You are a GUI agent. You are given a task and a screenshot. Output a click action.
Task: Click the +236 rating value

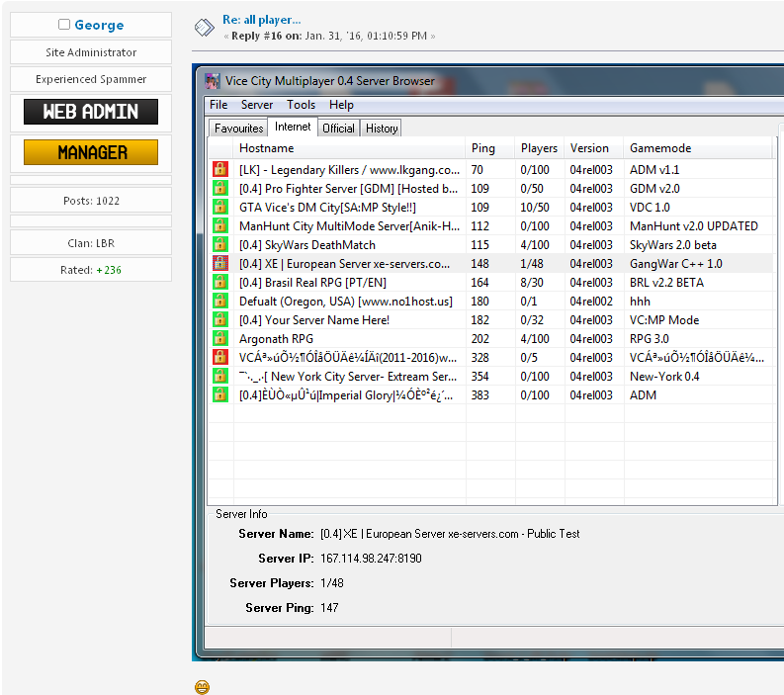[x=109, y=270]
